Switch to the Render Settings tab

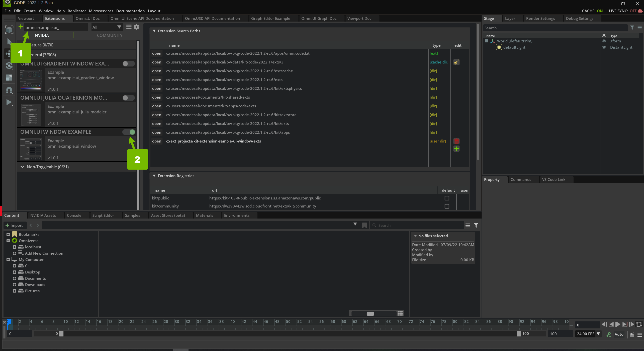(540, 18)
